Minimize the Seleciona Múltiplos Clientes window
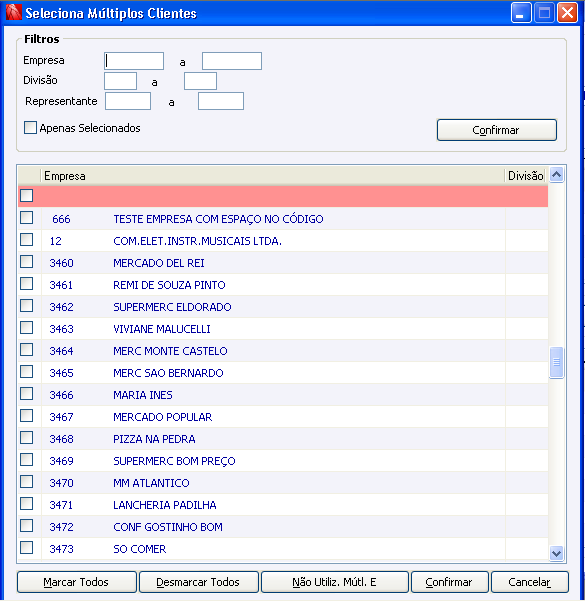Screen dimensions: 585x601 point(521,13)
